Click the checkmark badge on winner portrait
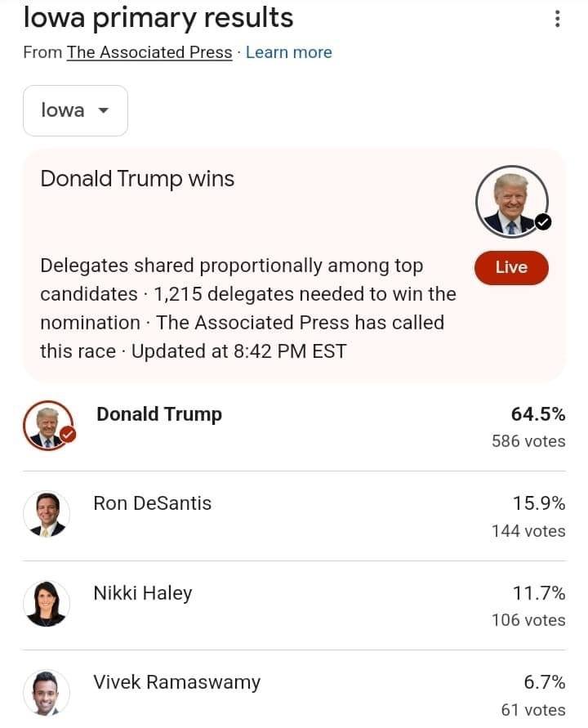Viewport: 588px width, 728px height. tap(543, 222)
